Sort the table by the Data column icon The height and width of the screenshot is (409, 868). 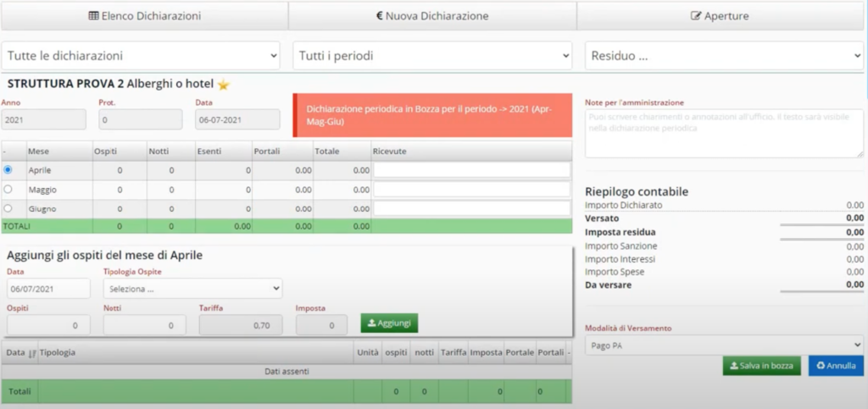[32, 352]
